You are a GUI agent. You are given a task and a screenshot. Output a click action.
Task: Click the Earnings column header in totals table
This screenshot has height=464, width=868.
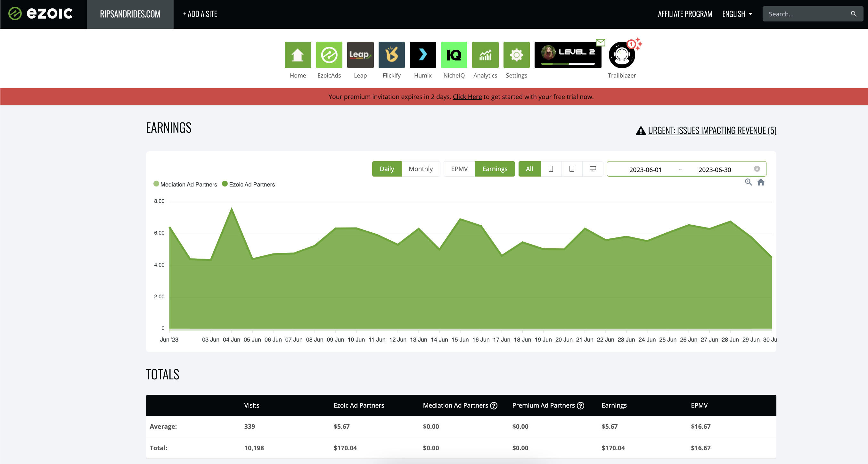click(x=614, y=405)
